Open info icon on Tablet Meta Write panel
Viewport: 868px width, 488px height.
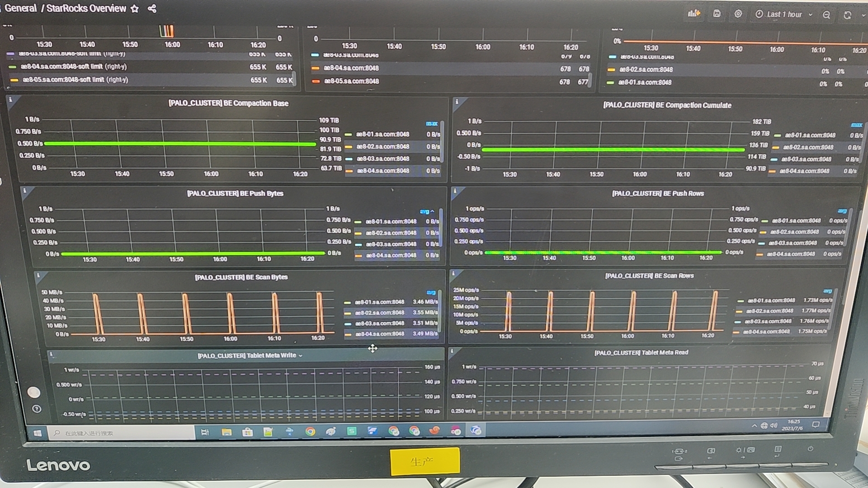(51, 354)
